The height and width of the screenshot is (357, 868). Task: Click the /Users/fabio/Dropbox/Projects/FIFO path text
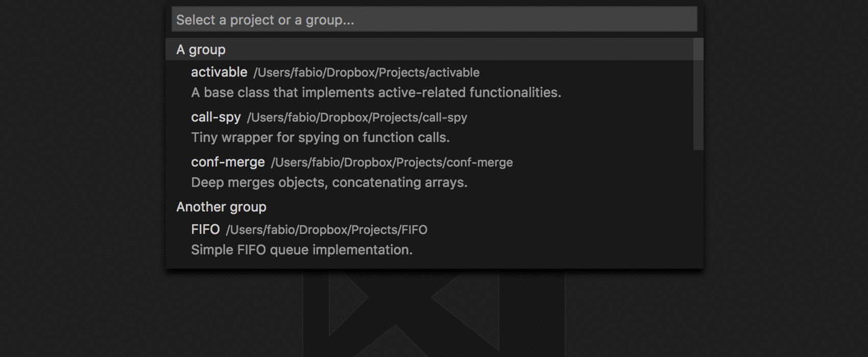coord(326,230)
